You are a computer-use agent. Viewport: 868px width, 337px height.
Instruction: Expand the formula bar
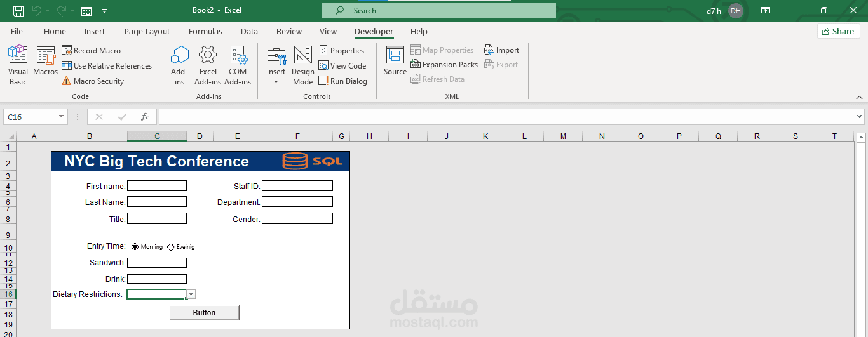860,117
